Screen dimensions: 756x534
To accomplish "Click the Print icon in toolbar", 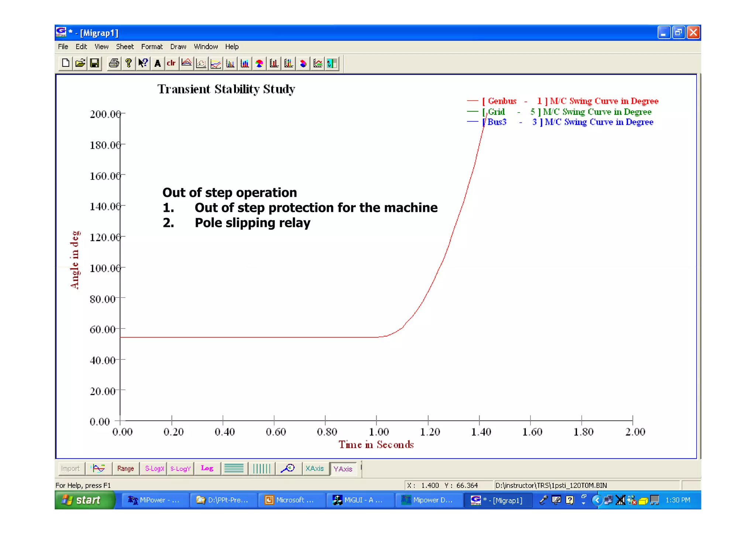I will pos(114,63).
